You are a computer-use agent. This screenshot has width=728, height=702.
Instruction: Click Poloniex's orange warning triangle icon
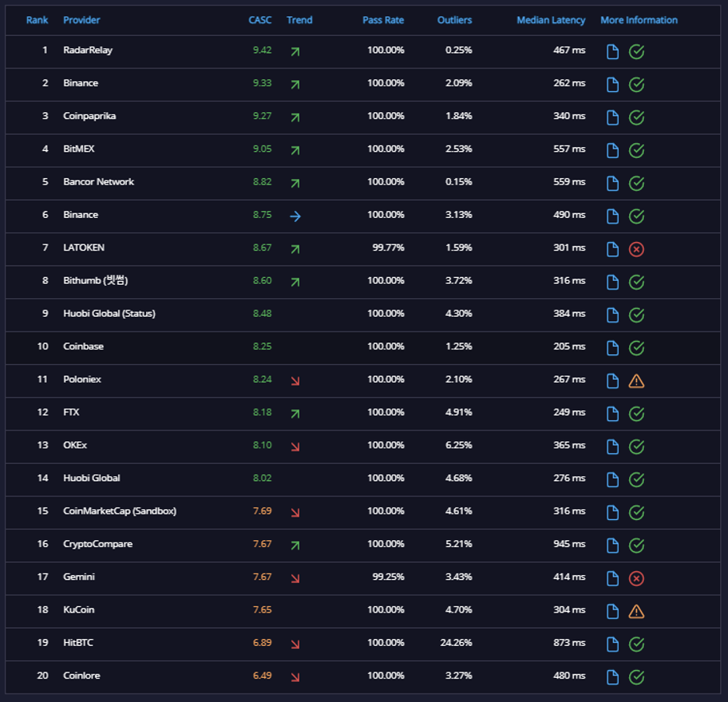(636, 381)
